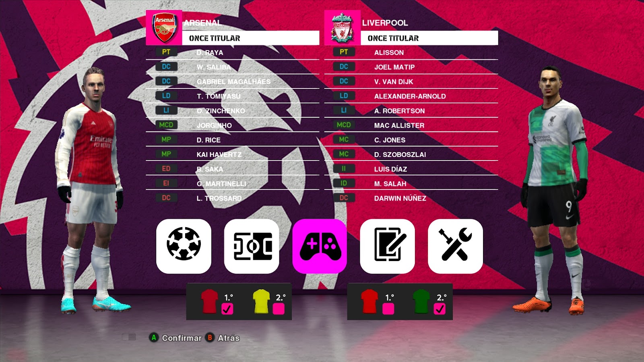The height and width of the screenshot is (362, 644).
Task: Select Arsenal's yellow second kit shirt
Action: pyautogui.click(x=261, y=301)
